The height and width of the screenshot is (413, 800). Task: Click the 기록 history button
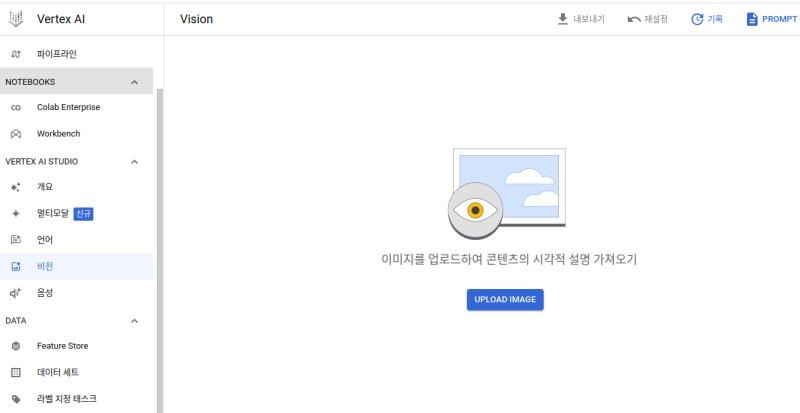[707, 19]
